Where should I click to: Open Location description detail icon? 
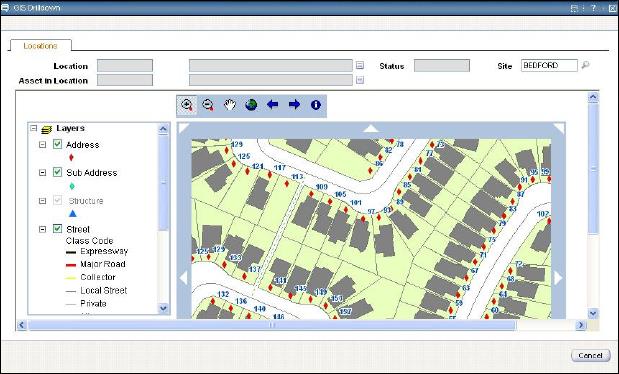[360, 65]
